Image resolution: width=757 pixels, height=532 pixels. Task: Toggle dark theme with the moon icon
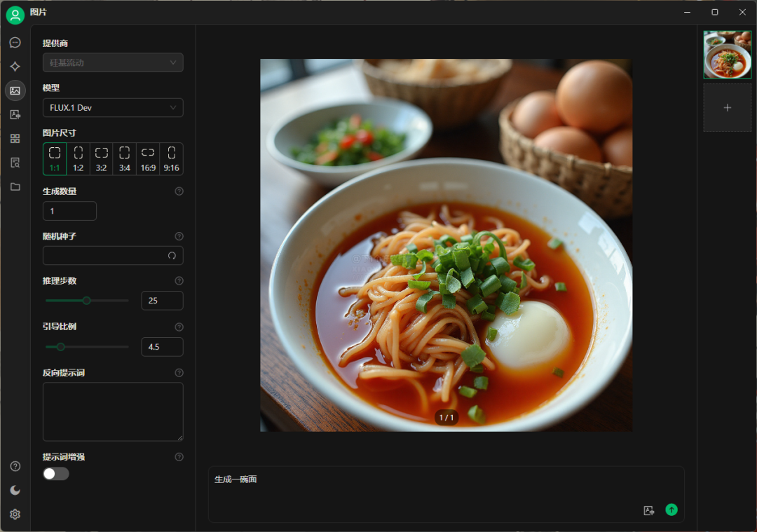pyautogui.click(x=15, y=491)
